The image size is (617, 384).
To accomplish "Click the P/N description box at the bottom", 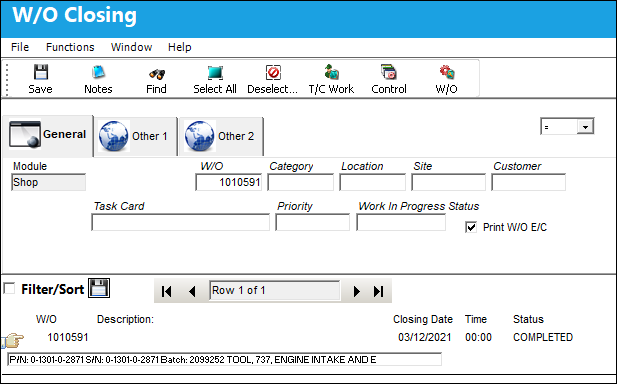I will pyautogui.click(x=224, y=360).
